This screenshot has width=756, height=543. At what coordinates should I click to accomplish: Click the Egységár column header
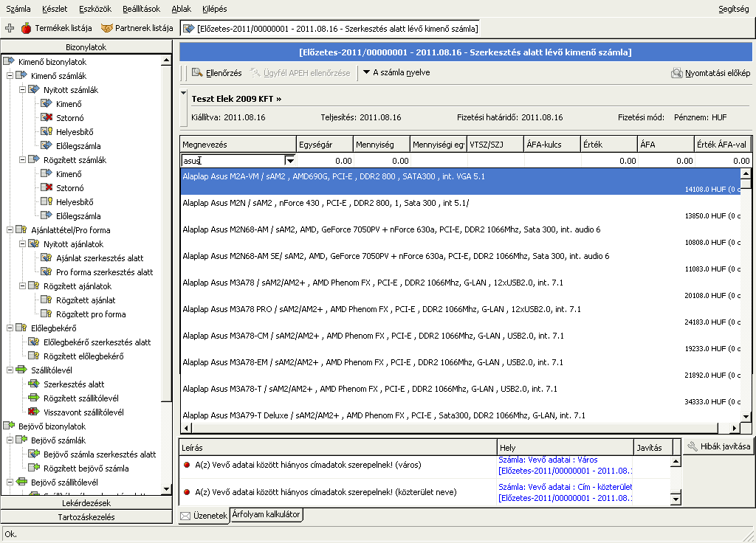point(325,145)
